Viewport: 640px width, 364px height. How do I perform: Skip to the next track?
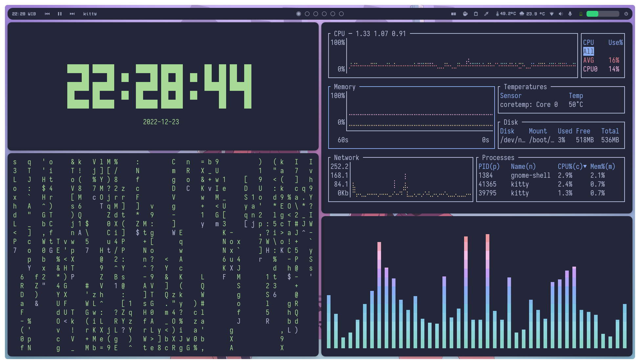[72, 14]
